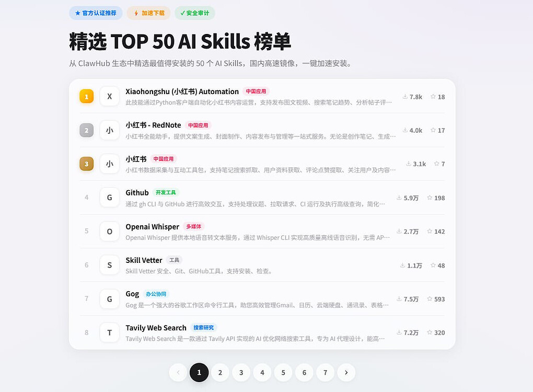Open the Github skill title
Screen dimensions: 533x392
point(137,193)
